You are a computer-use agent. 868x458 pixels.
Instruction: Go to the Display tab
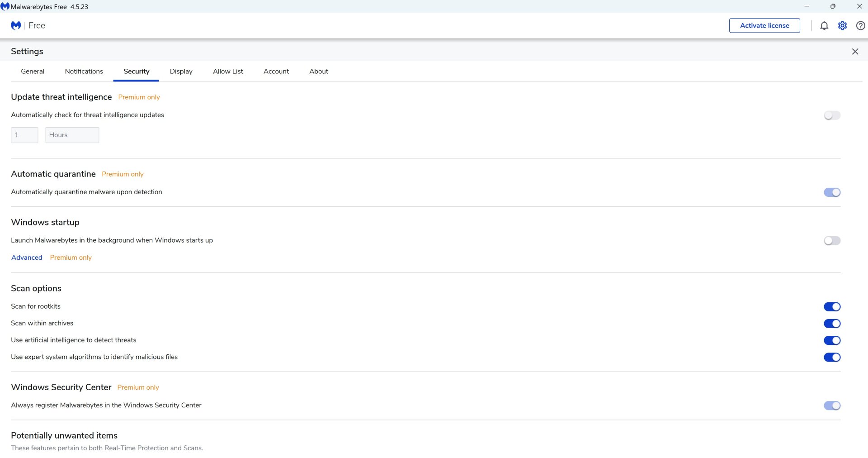click(181, 72)
